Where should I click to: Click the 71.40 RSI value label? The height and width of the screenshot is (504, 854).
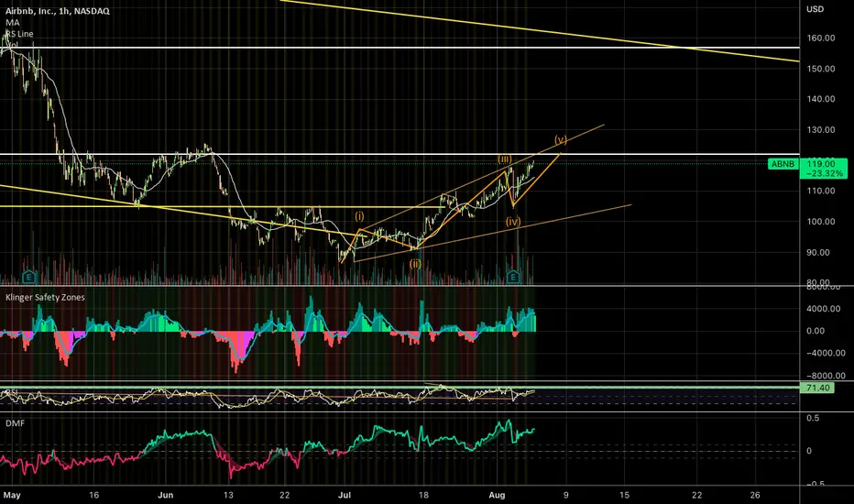pos(817,388)
